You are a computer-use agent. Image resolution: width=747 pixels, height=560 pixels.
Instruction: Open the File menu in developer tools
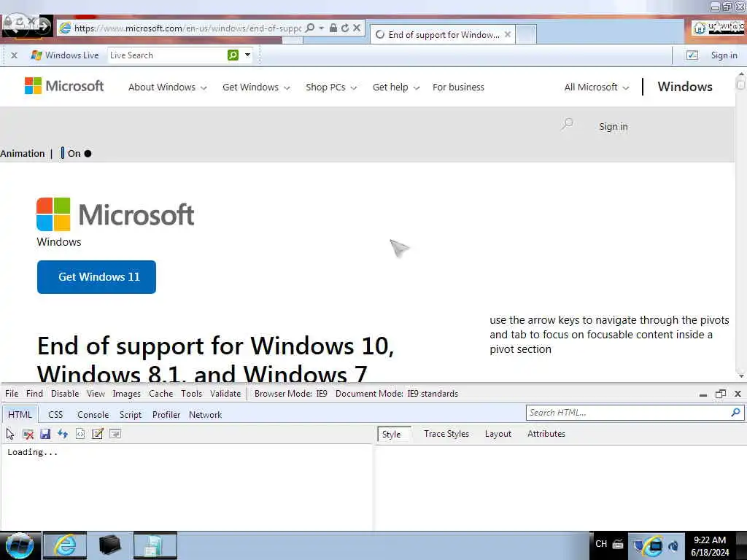[x=12, y=394]
